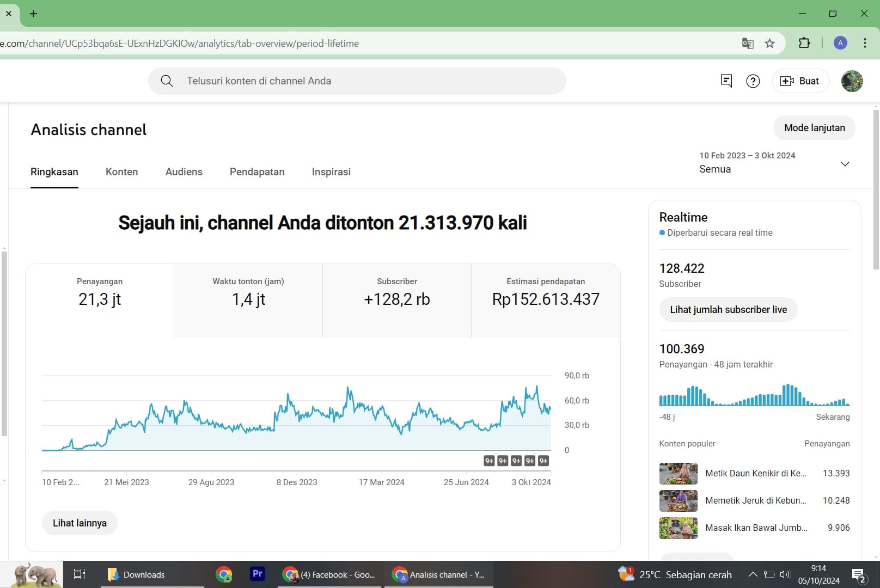The height and width of the screenshot is (588, 880).
Task: Click the volume speaker tray icon
Action: pyautogui.click(x=785, y=574)
